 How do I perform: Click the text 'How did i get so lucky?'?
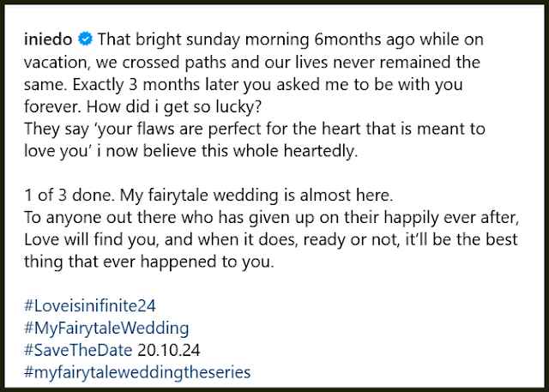tap(174, 106)
